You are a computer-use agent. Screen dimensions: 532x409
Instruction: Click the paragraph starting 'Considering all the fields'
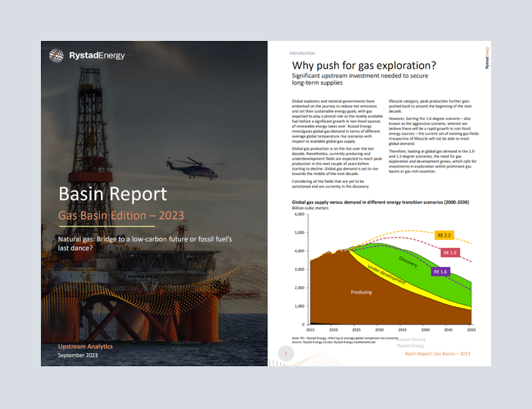(x=330, y=184)
